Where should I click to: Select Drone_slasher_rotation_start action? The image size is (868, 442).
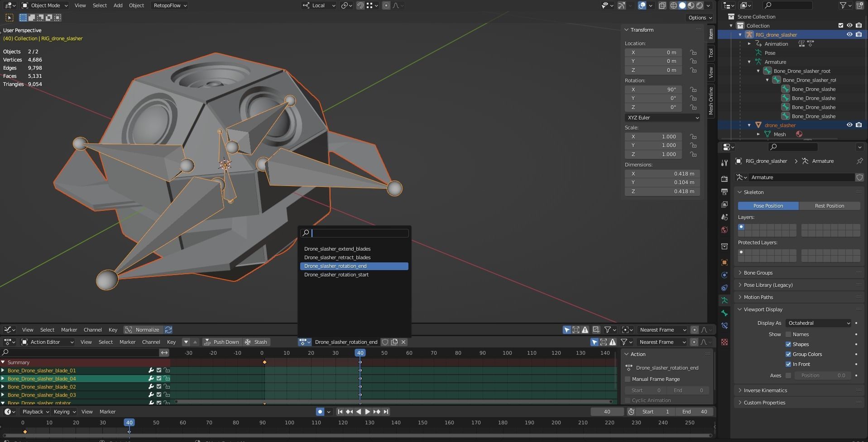pyautogui.click(x=354, y=275)
